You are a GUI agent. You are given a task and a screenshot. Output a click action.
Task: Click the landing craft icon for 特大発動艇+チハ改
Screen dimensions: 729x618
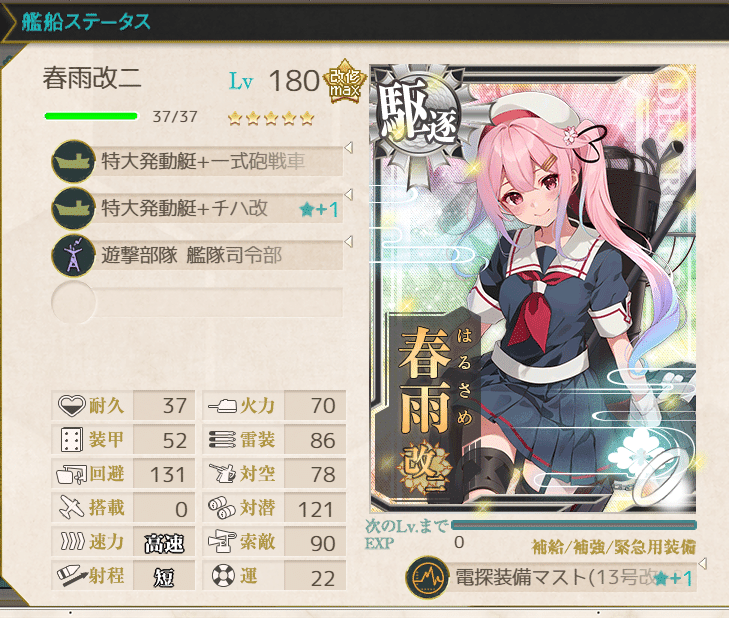pos(73,208)
